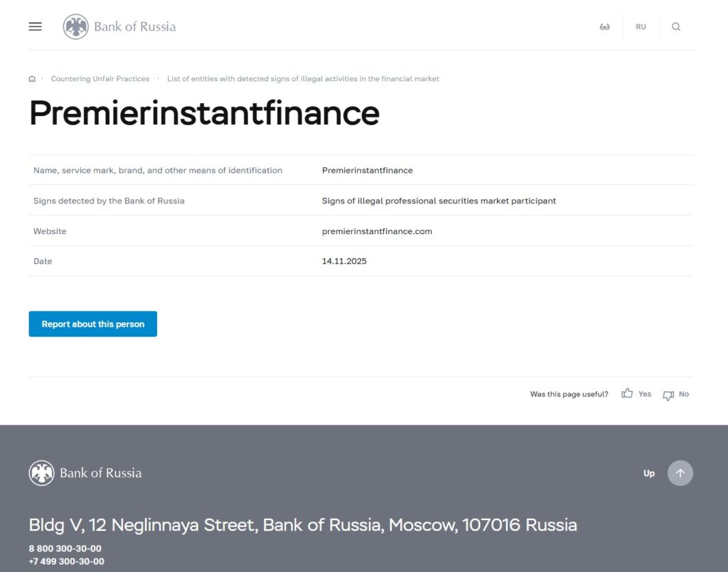Click the Bank of Russia emblem in the footer

tap(42, 472)
